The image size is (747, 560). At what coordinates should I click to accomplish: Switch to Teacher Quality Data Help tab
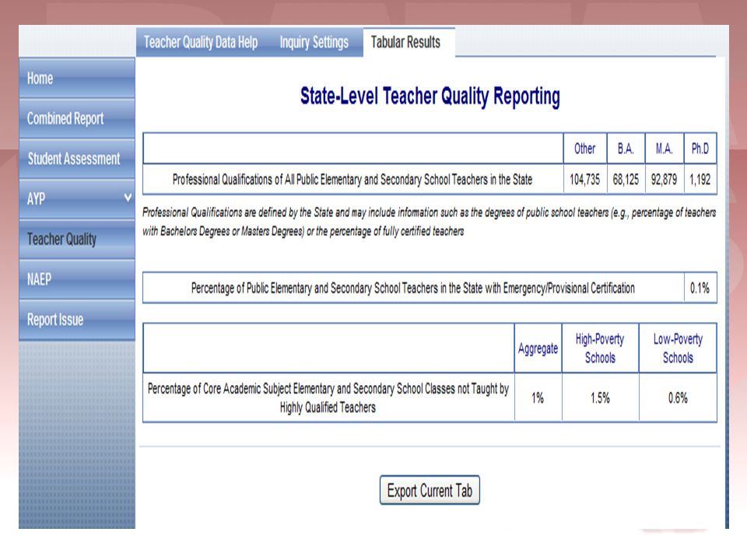[201, 42]
